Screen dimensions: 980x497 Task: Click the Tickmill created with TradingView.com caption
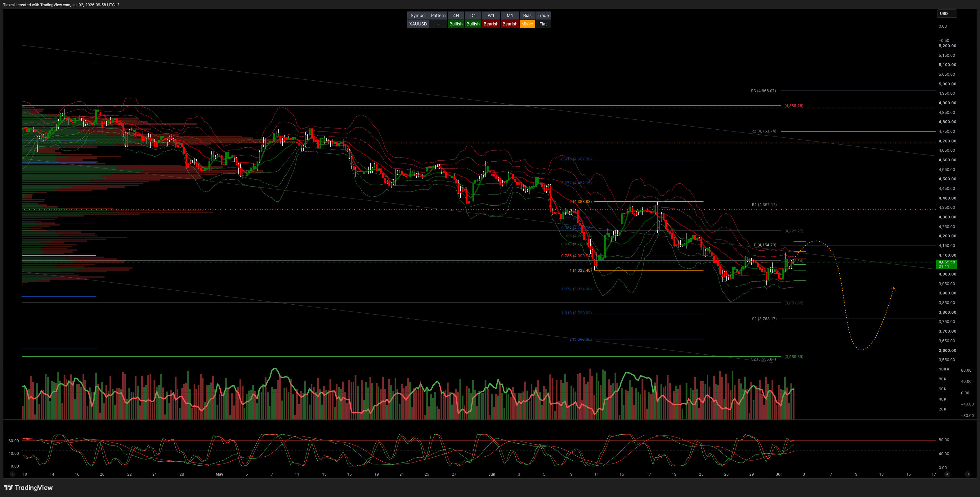[x=61, y=5]
